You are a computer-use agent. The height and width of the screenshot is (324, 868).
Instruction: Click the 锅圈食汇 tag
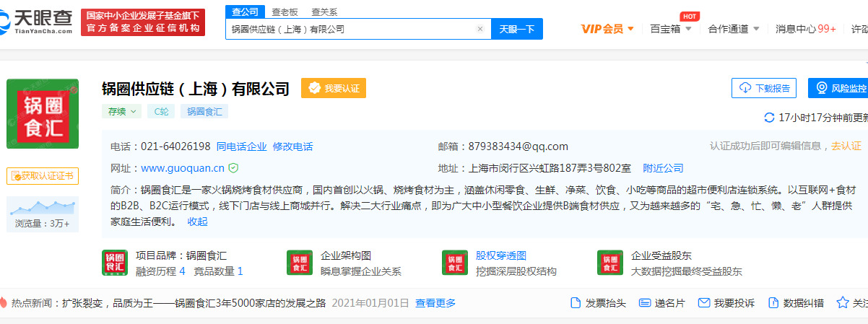tap(204, 111)
